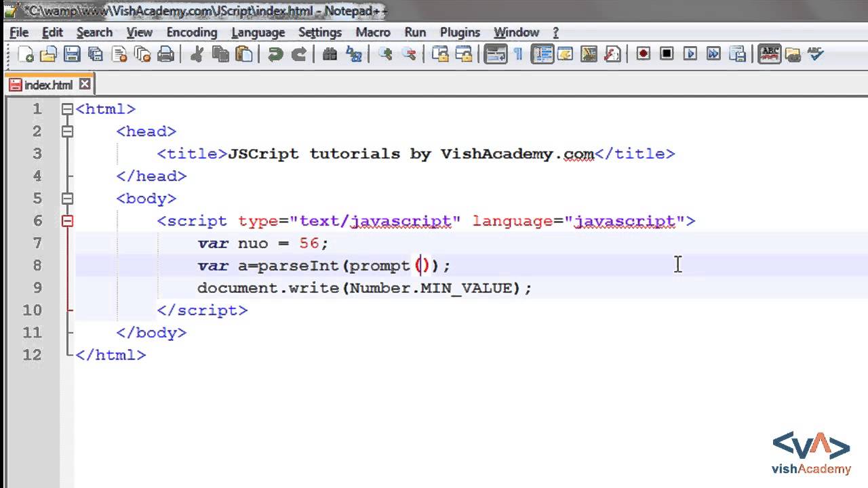Collapse the body fold marker on line 5
Image resolution: width=868 pixels, height=488 pixels.
[x=66, y=199]
